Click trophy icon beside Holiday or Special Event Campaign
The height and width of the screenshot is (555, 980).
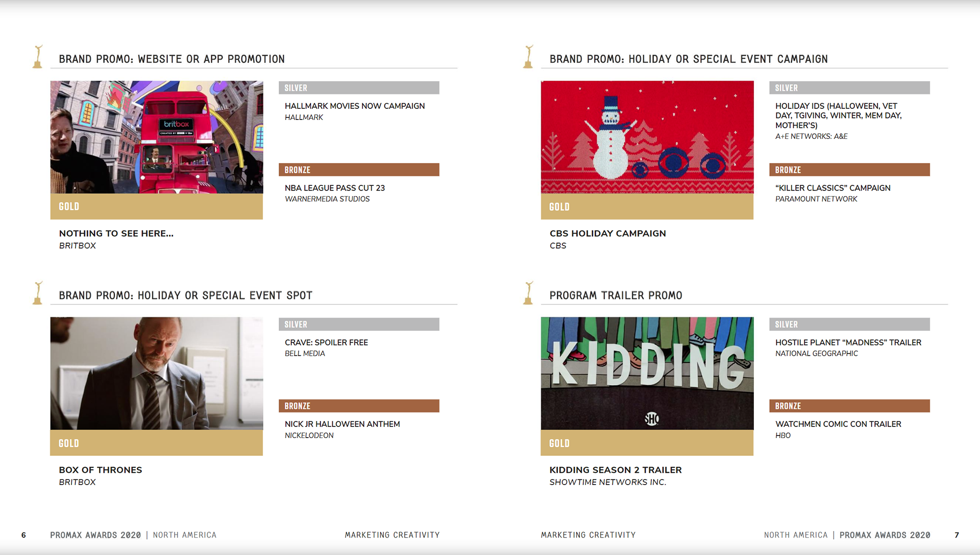point(528,57)
